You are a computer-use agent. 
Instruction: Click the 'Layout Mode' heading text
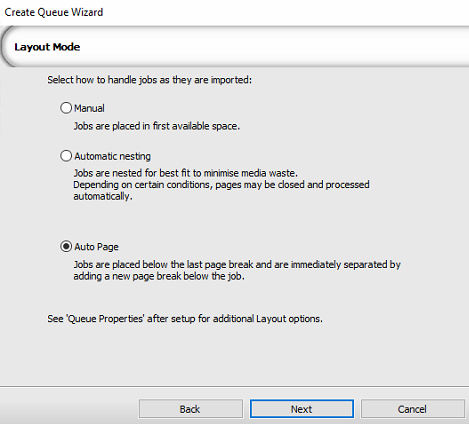pyautogui.click(x=47, y=47)
